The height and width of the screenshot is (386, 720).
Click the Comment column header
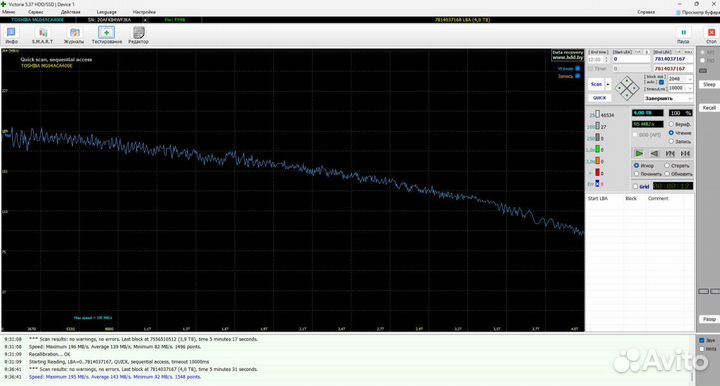[658, 199]
